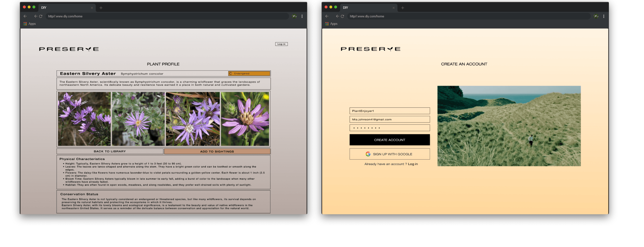Click the orange Endangered status badge
Screen dimensions: 644x247
click(x=249, y=73)
